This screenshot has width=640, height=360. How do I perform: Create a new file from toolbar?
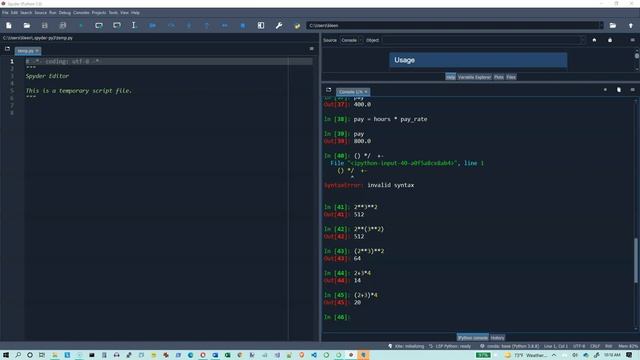(x=9, y=25)
